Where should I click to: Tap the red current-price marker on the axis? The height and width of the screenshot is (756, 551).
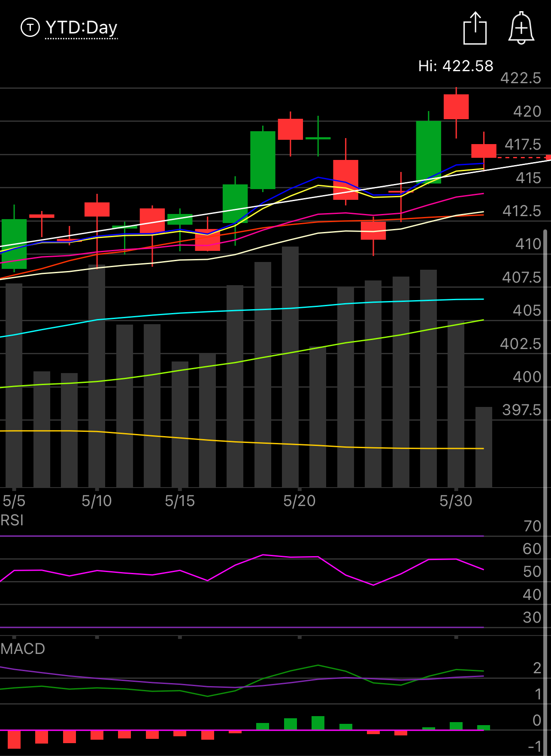tap(548, 157)
